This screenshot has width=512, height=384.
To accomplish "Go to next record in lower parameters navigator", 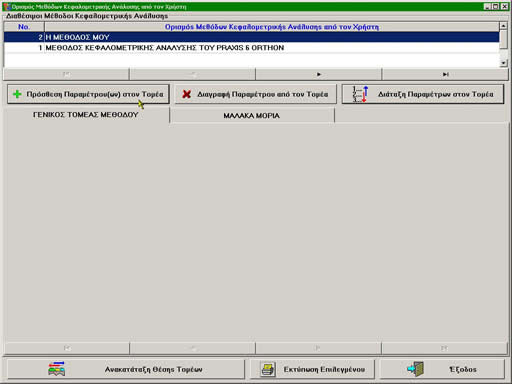I will click(319, 348).
